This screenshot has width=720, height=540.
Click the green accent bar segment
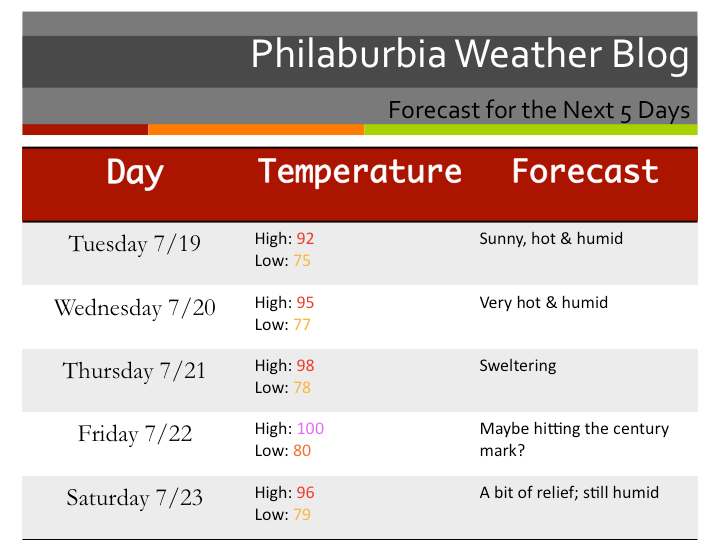coord(530,129)
